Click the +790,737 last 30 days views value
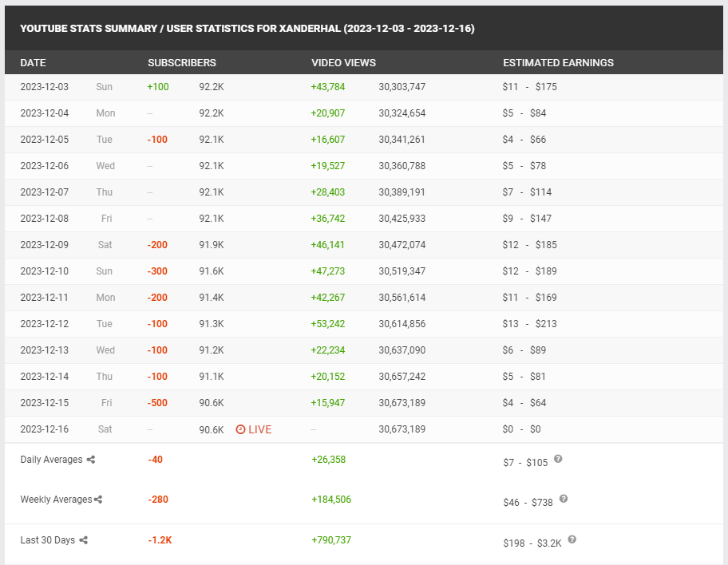Viewport: 728px width, 565px height. click(331, 540)
